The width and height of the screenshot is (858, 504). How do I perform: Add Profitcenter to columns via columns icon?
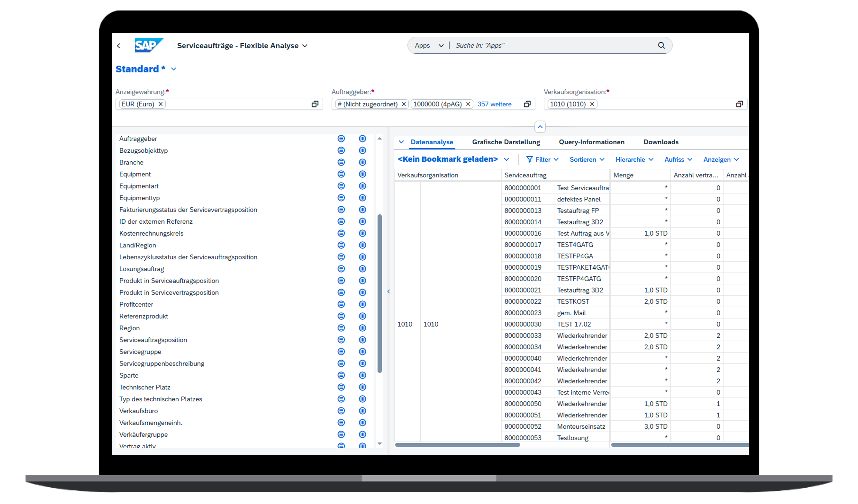pyautogui.click(x=362, y=304)
